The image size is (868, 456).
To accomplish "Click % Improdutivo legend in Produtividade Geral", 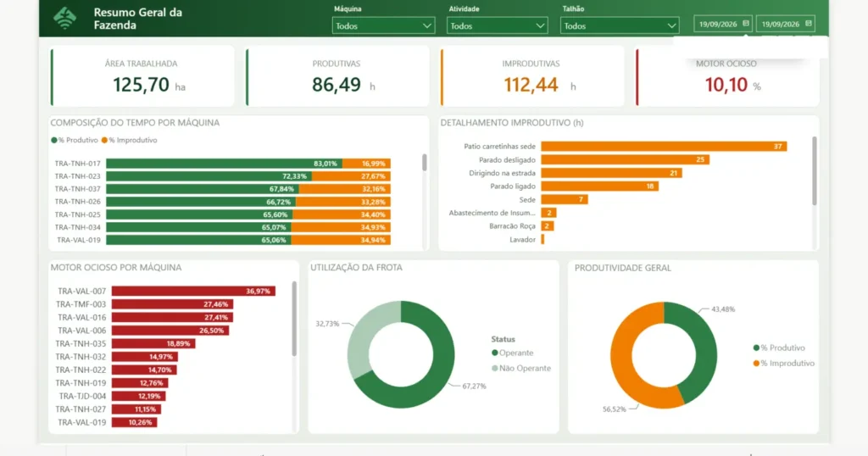I will click(x=784, y=363).
